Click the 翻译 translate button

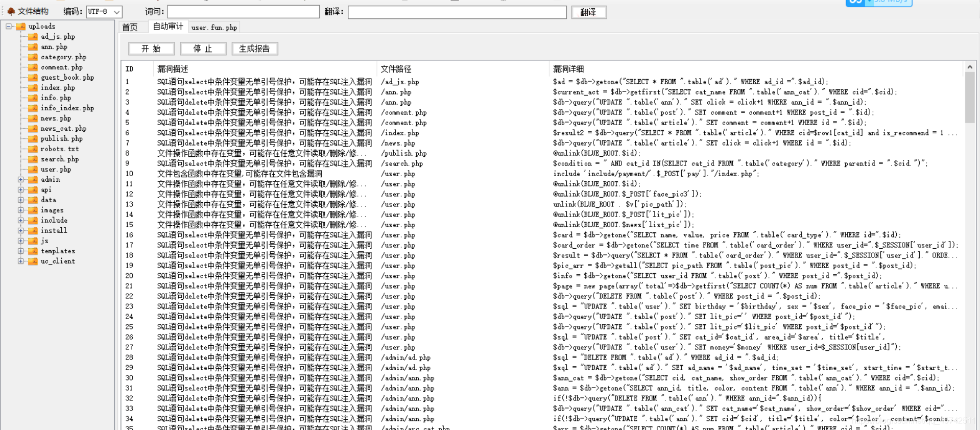point(589,12)
